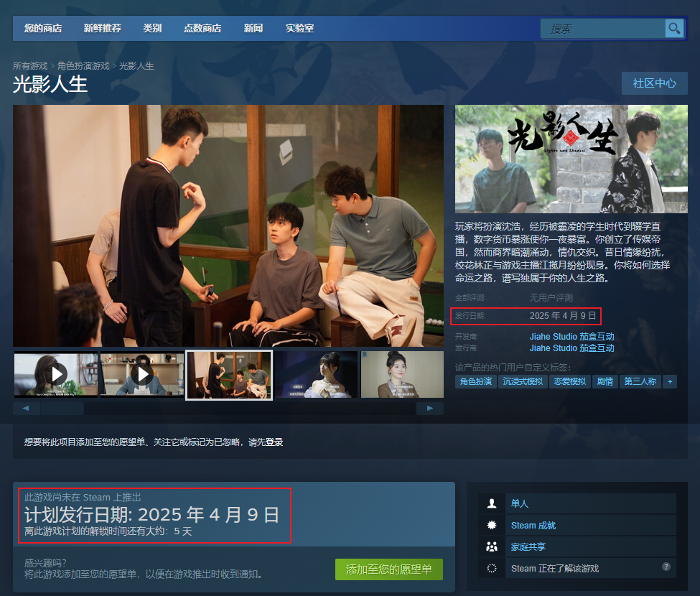Open 类别 menu
This screenshot has width=700, height=596.
152,28
